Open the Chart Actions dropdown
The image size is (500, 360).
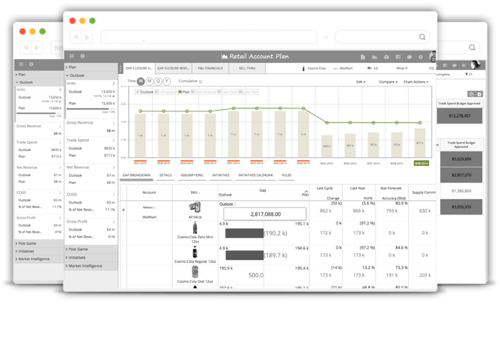pyautogui.click(x=416, y=82)
